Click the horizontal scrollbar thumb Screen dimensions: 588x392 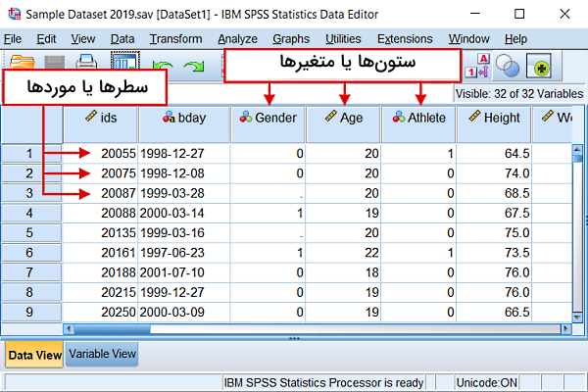click(x=112, y=329)
